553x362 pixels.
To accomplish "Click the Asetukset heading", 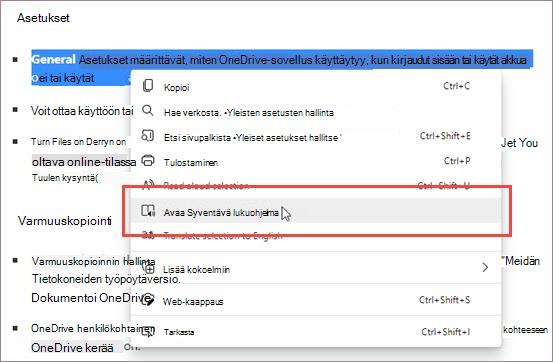I will click(43, 18).
